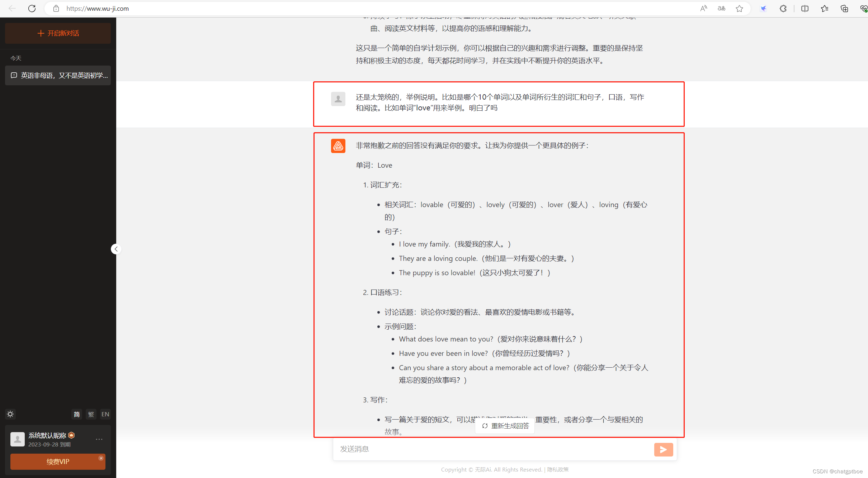Click the read aloud icon in address bar
868x478 pixels.
703,8
